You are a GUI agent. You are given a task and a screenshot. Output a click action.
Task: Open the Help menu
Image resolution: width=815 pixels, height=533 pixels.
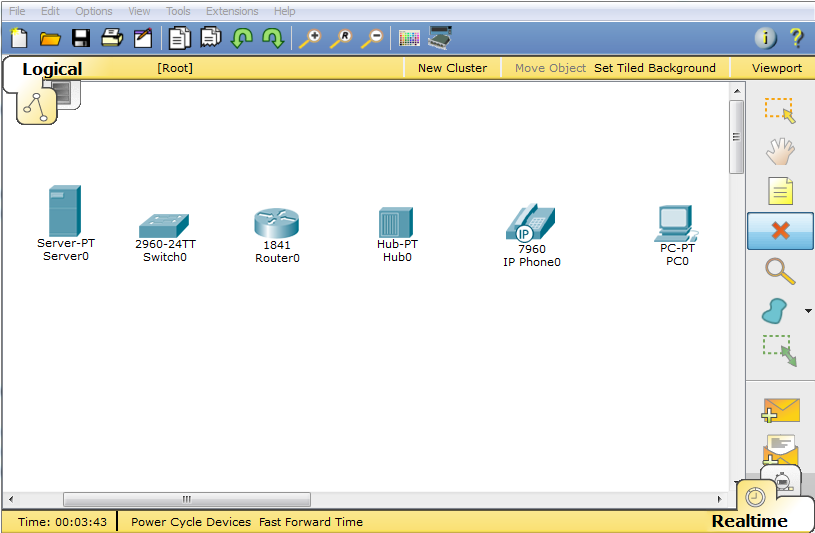tap(284, 11)
